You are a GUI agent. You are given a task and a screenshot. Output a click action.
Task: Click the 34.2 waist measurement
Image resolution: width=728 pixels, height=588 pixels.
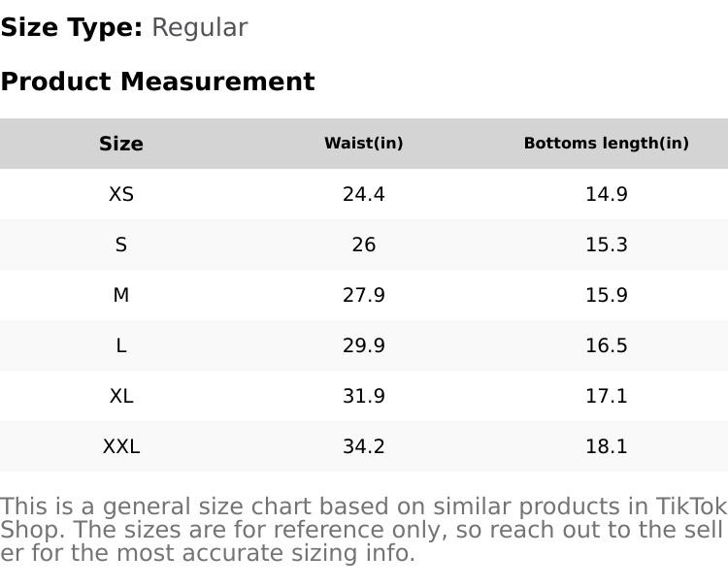click(364, 446)
